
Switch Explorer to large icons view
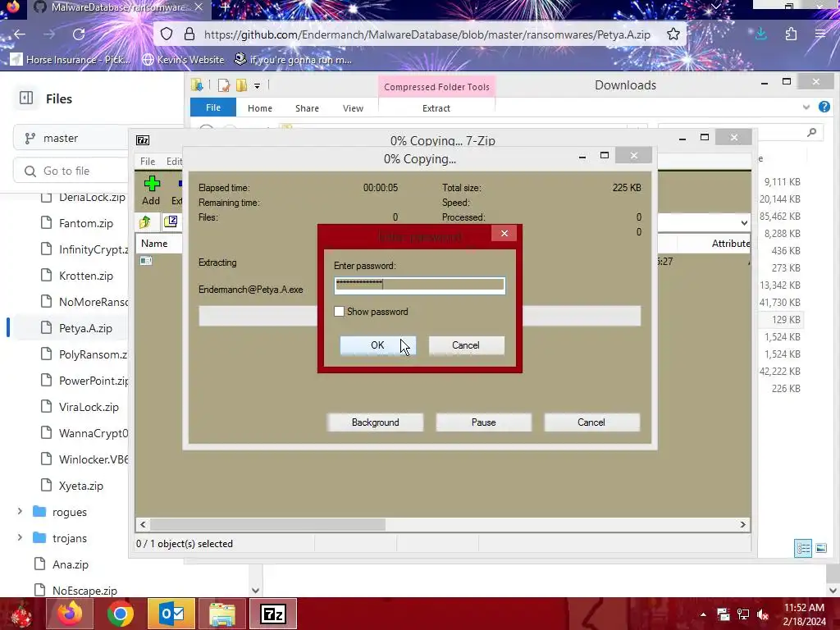[x=820, y=548]
